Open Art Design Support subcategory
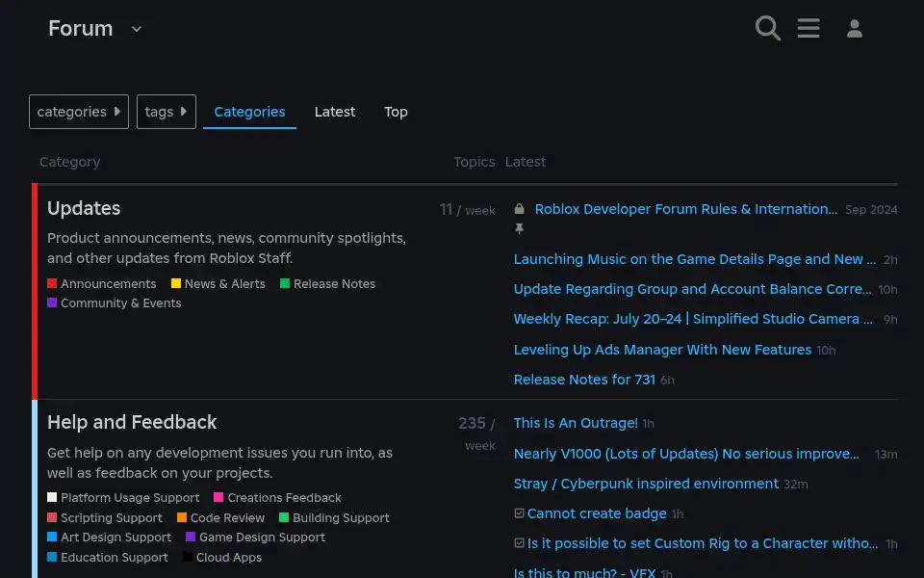The width and height of the screenshot is (924, 578). point(116,538)
